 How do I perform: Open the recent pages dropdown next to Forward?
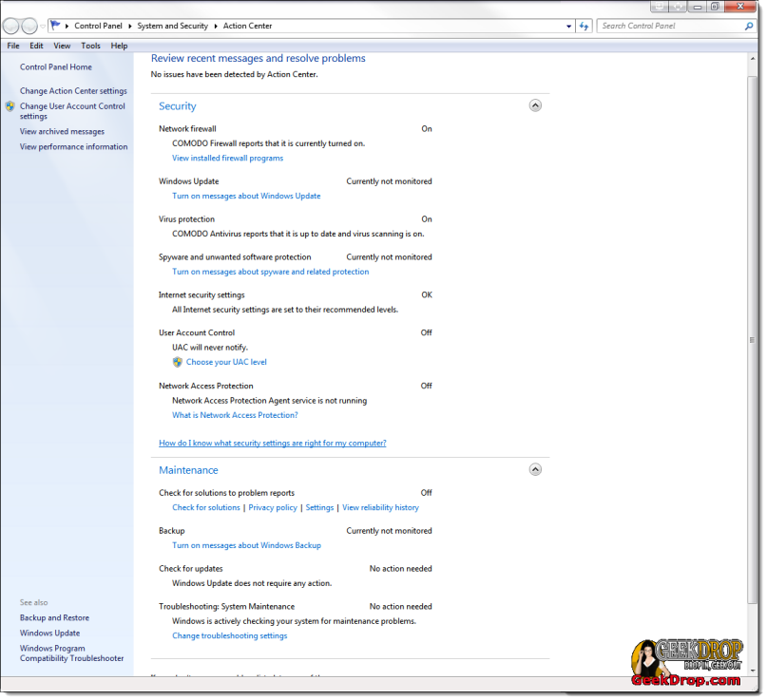[43, 26]
